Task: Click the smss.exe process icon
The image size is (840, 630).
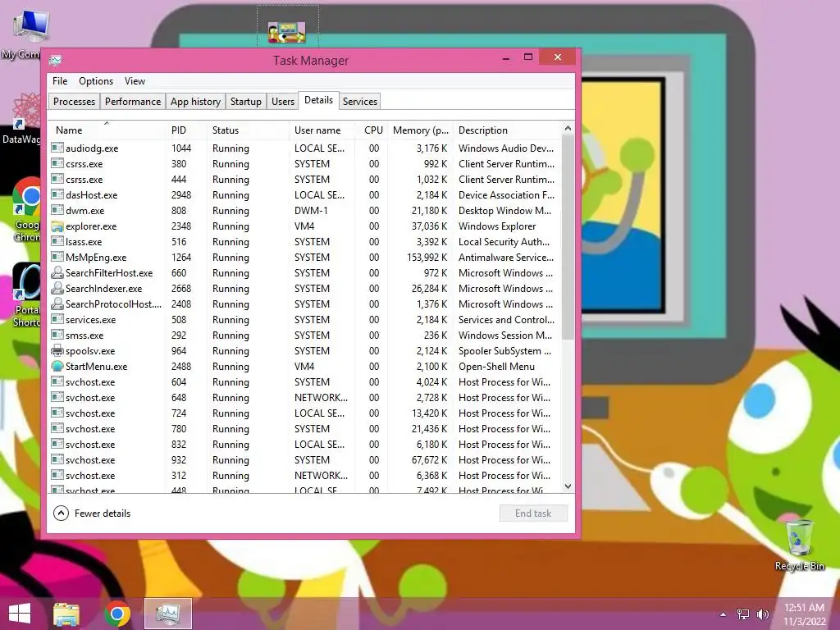Action: pyautogui.click(x=57, y=335)
